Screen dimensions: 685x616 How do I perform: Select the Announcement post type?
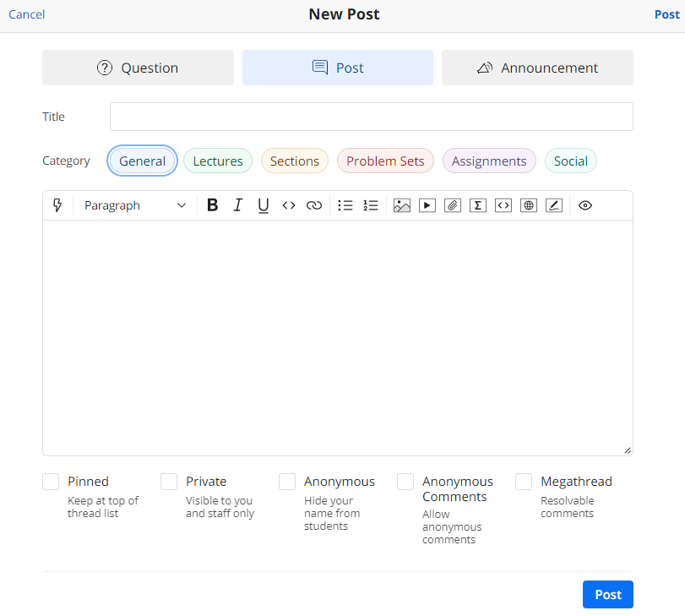[537, 68]
